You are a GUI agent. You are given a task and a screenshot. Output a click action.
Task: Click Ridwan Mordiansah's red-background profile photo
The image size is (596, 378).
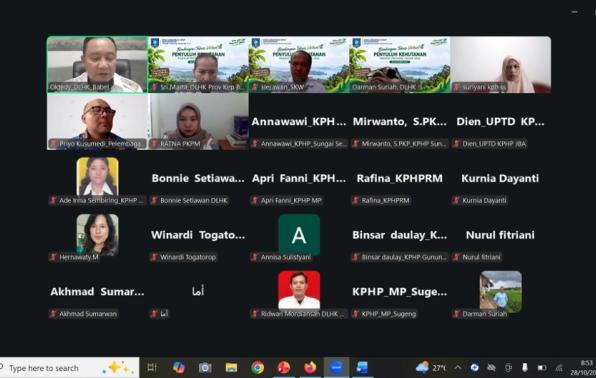(x=299, y=290)
